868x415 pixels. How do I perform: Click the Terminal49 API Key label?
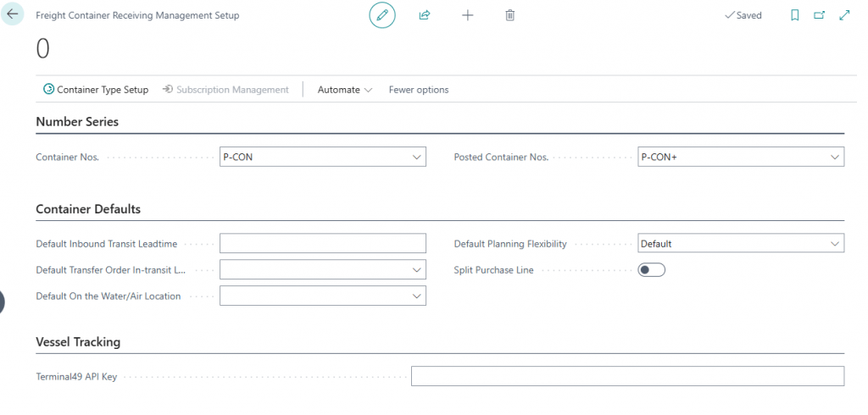tap(76, 377)
